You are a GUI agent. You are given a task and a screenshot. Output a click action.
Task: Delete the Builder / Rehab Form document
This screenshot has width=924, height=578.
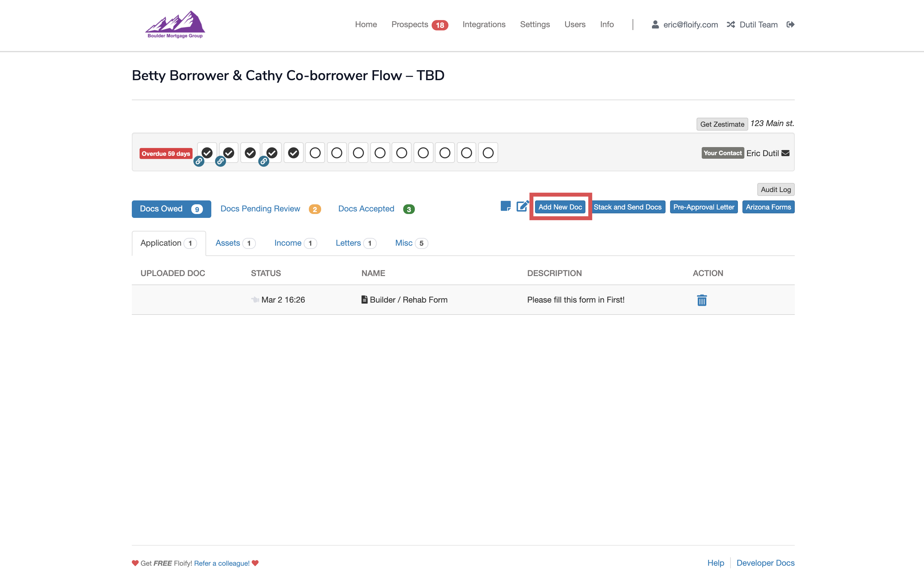(701, 300)
